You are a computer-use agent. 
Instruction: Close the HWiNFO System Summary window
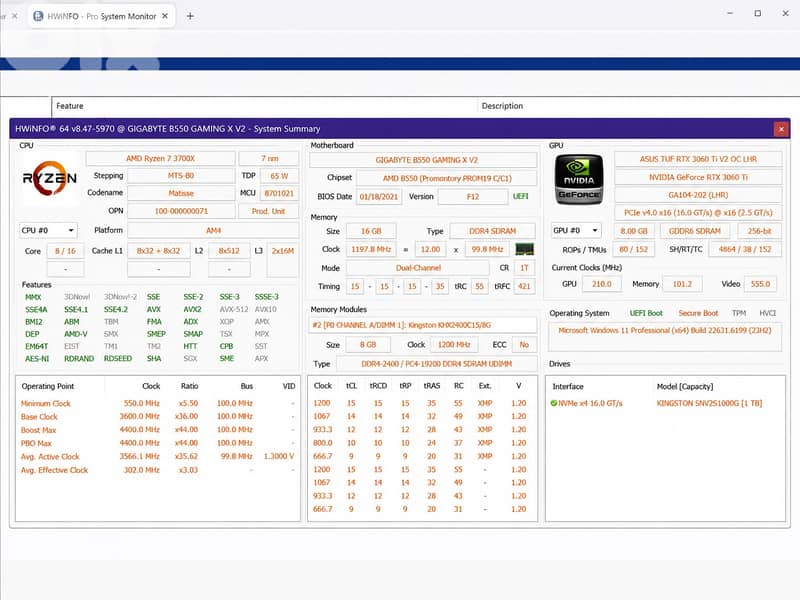(x=781, y=129)
